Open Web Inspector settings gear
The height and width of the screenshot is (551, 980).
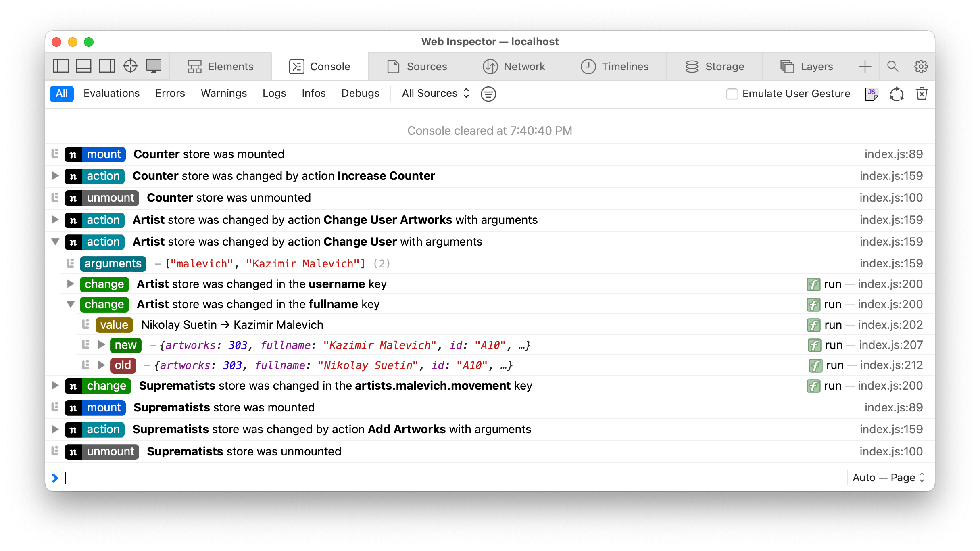(921, 66)
